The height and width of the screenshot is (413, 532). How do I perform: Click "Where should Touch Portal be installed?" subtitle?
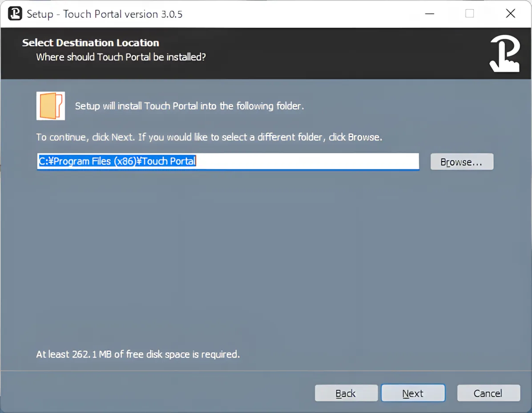coord(121,57)
